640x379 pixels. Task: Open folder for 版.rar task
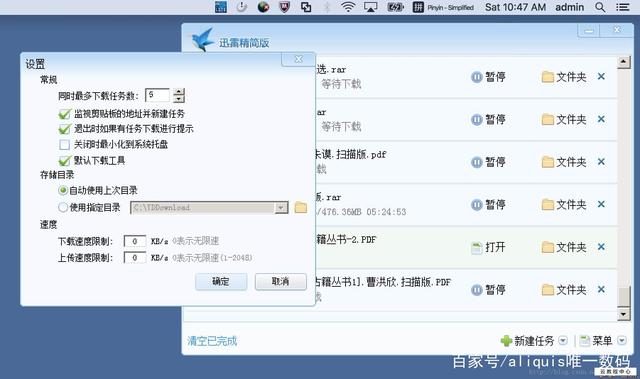(564, 204)
